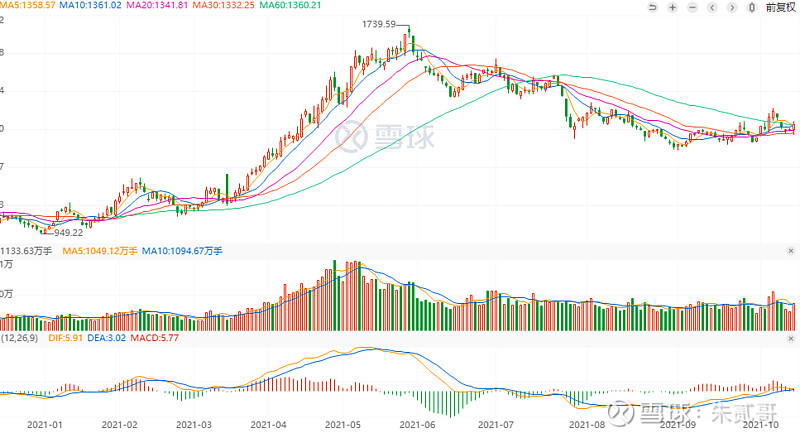Close the MACD indicator panel
800x438 pixels.
coord(791,338)
